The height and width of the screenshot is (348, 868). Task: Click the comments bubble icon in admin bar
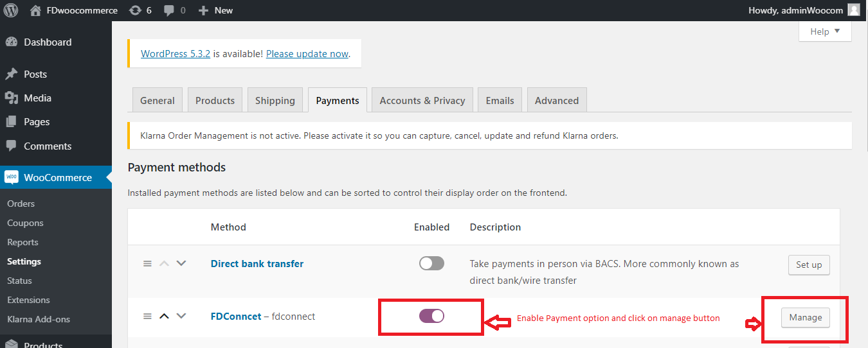(169, 10)
